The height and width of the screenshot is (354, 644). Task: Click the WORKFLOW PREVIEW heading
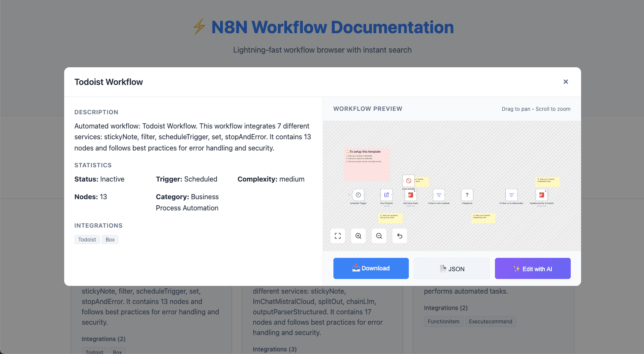click(368, 109)
